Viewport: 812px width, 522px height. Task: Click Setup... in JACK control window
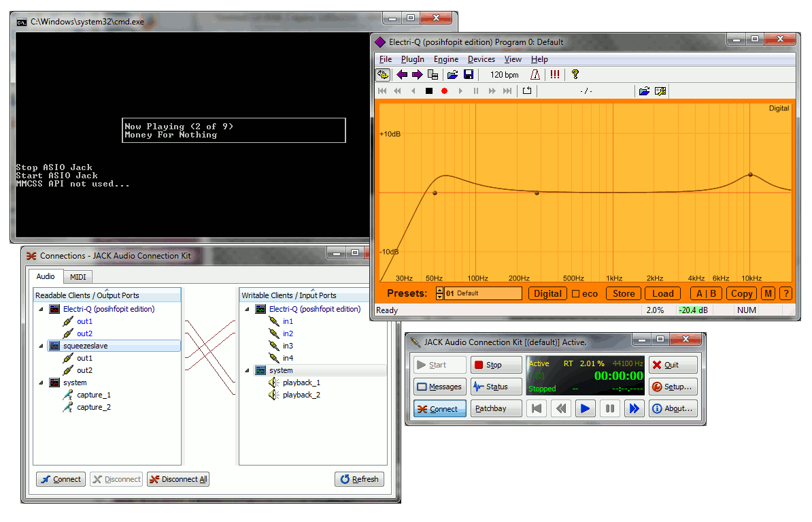(673, 387)
